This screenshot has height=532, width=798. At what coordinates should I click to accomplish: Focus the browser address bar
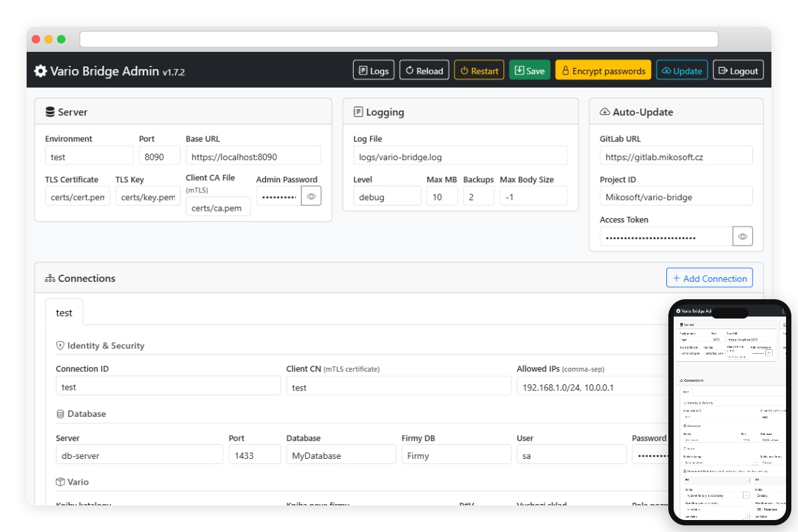[x=399, y=39]
